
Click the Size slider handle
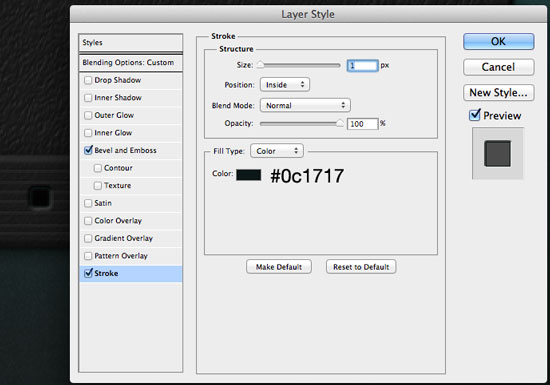pyautogui.click(x=260, y=65)
